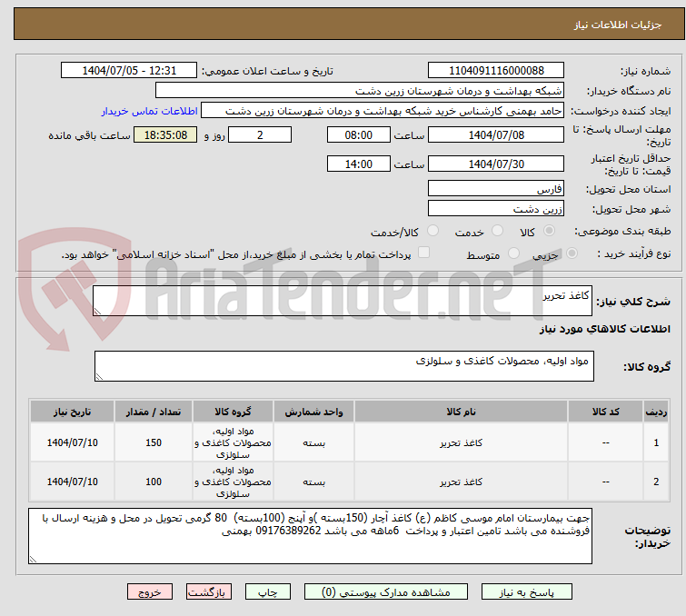Click the resize grip of goods group textarea
The width and height of the screenshot is (686, 616).
coord(99,377)
